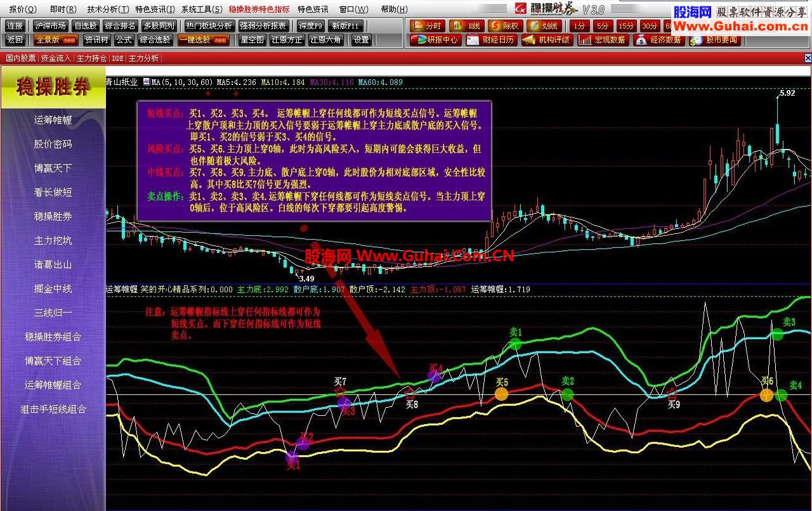
Task: Open the 宏观数据 macro data
Action: (603, 40)
